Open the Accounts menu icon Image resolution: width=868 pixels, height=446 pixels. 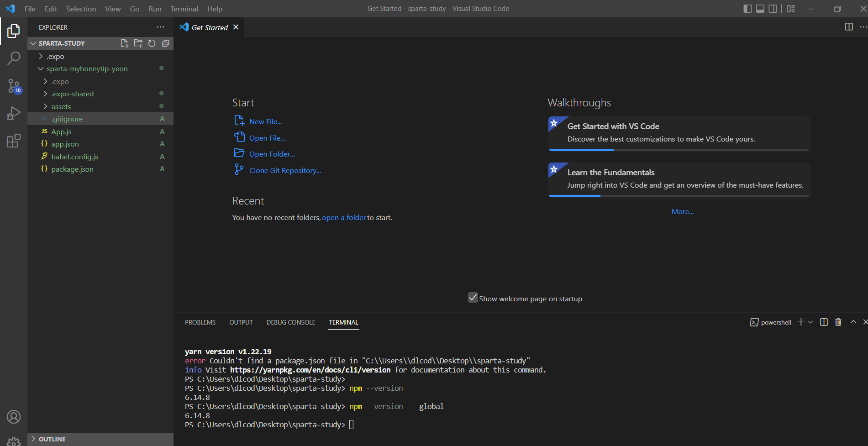[x=14, y=417]
